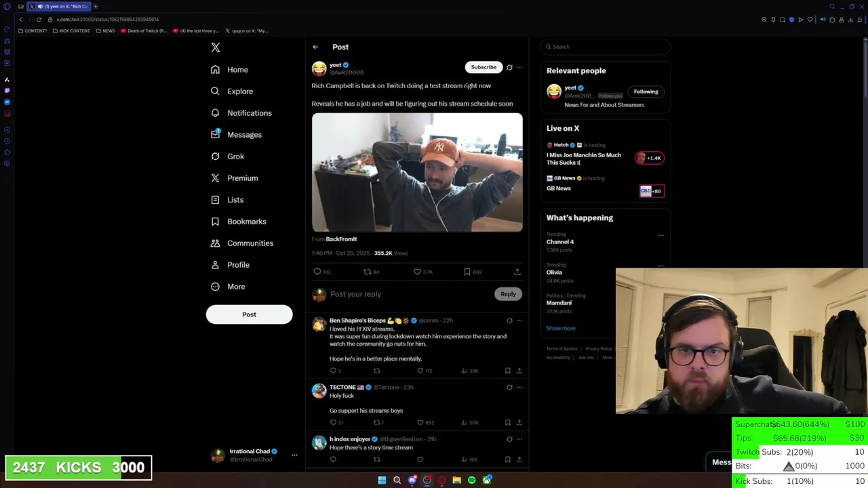Open Bookmarks in sidebar
868x488 pixels.
coord(238,222)
